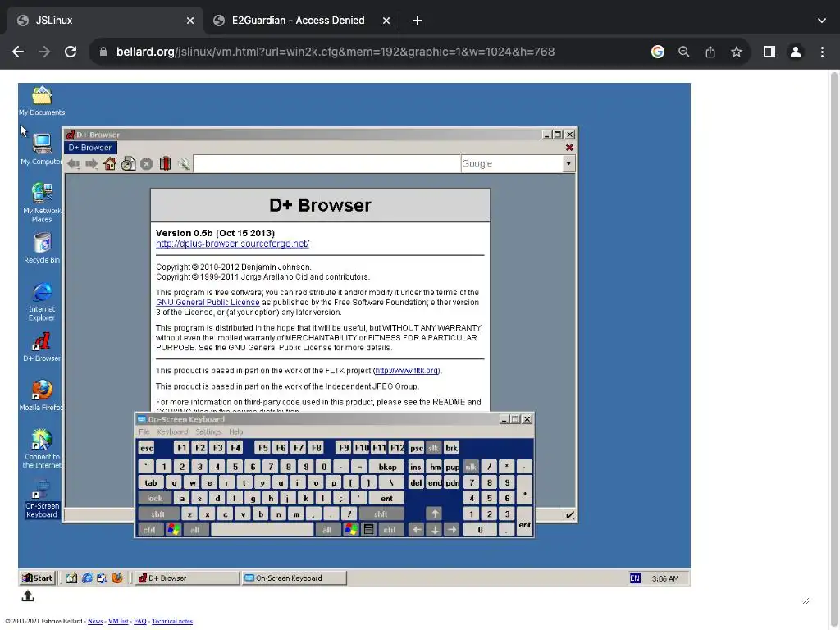The width and height of the screenshot is (840, 630).
Task: Click the right arrow key on keyboard
Action: point(452,531)
